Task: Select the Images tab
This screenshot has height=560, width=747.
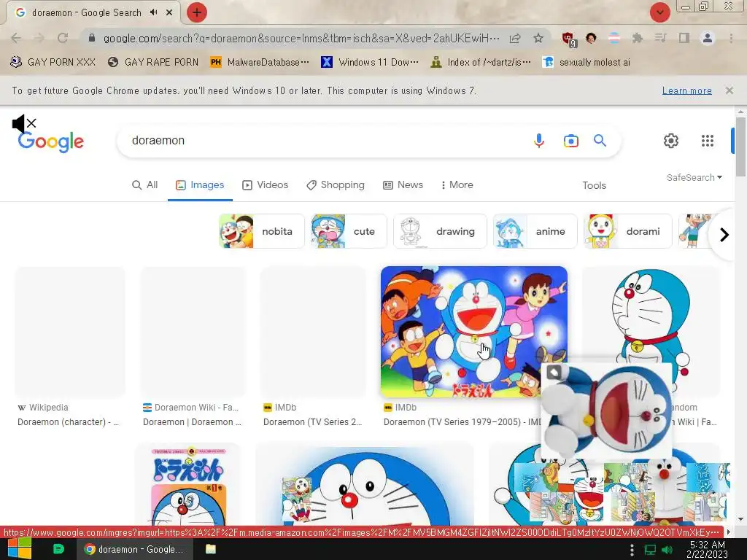Action: click(x=200, y=184)
